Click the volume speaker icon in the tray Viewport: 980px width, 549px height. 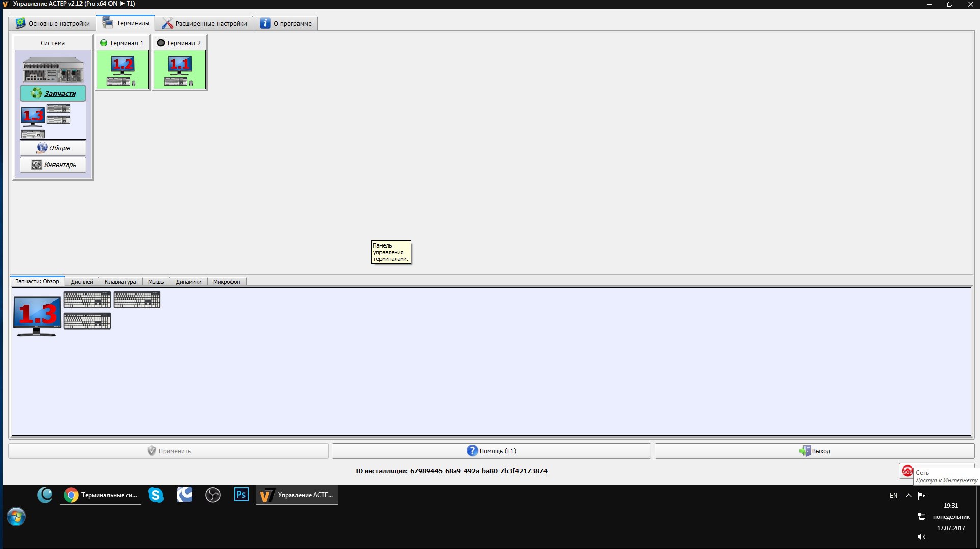(922, 537)
